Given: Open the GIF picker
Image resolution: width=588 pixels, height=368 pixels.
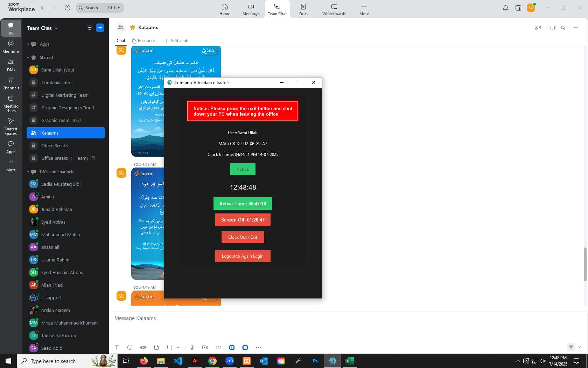Looking at the screenshot, I should coord(143,347).
